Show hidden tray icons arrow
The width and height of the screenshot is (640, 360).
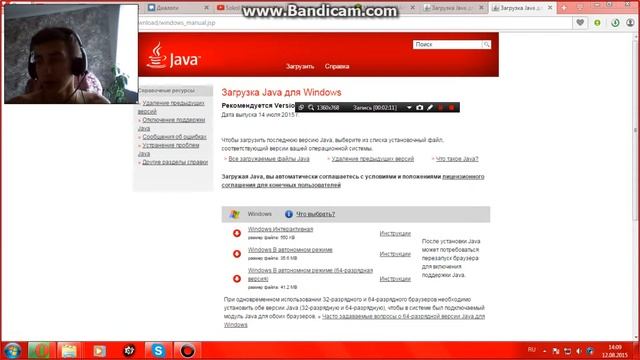pos(544,351)
